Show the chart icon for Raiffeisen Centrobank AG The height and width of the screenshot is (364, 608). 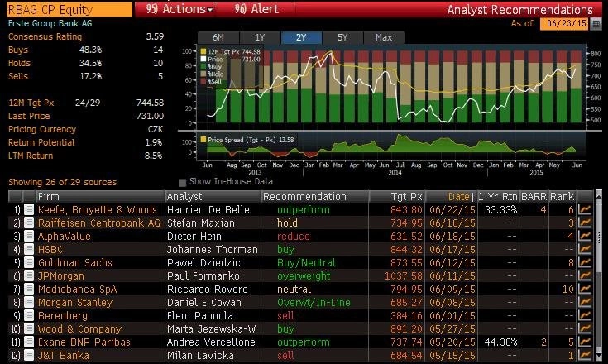point(584,223)
